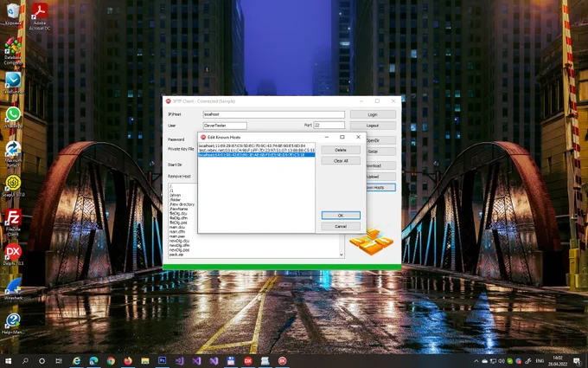Focus the User field with CleverTester

pos(225,126)
